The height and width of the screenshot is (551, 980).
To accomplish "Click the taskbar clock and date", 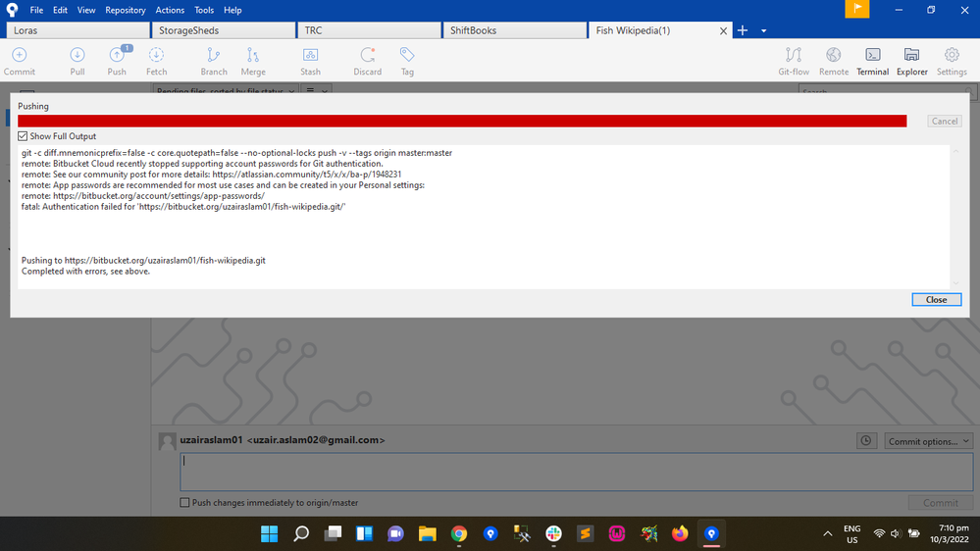I will 949,533.
